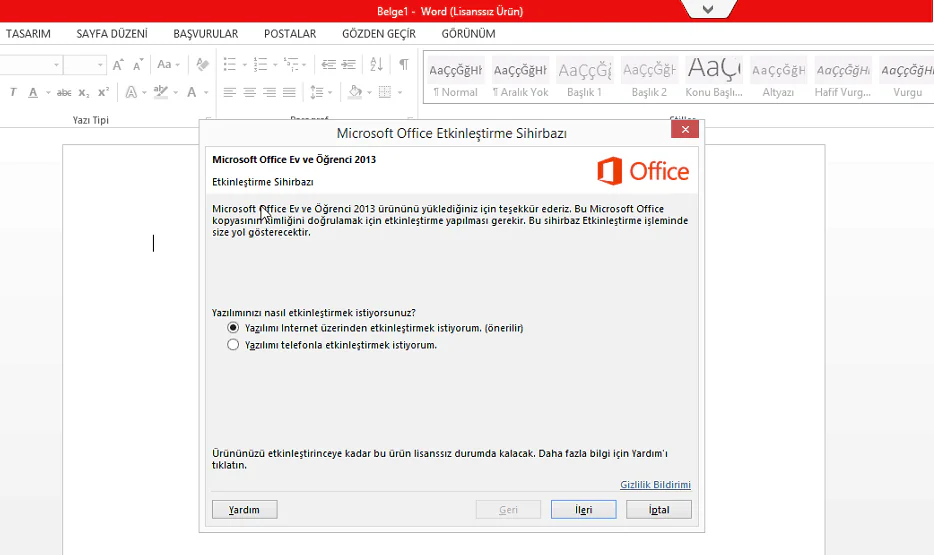Toggle underline formatting in the ribbon
934x555 pixels.
33,92
